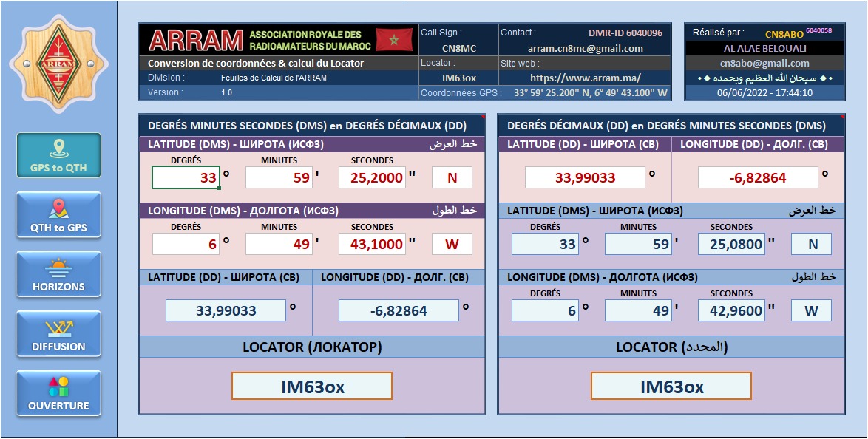Click the pink 6040058 superscript ID
Screen dimensions: 868x439
tap(818, 30)
